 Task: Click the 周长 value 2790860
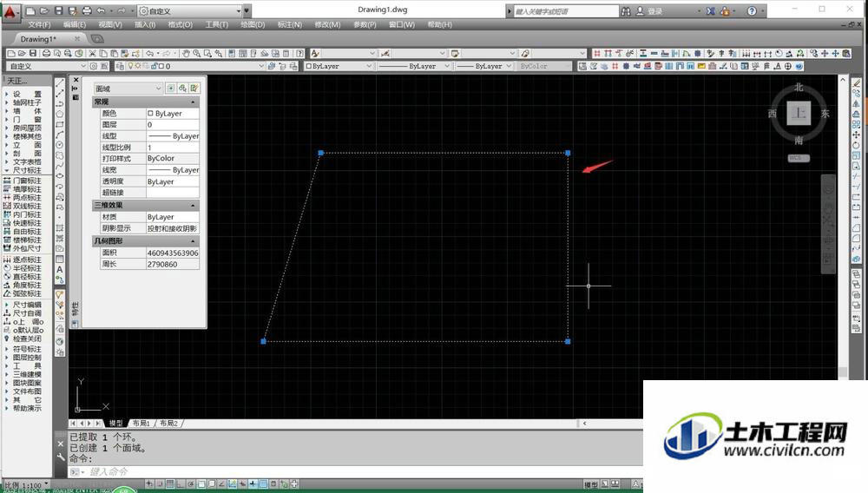click(x=173, y=265)
